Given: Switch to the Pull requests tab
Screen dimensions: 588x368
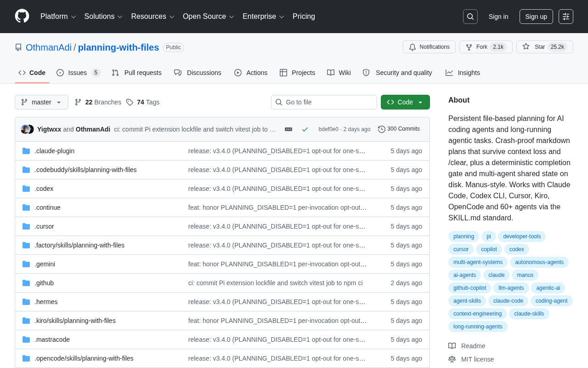Looking at the screenshot, I should pos(136,73).
